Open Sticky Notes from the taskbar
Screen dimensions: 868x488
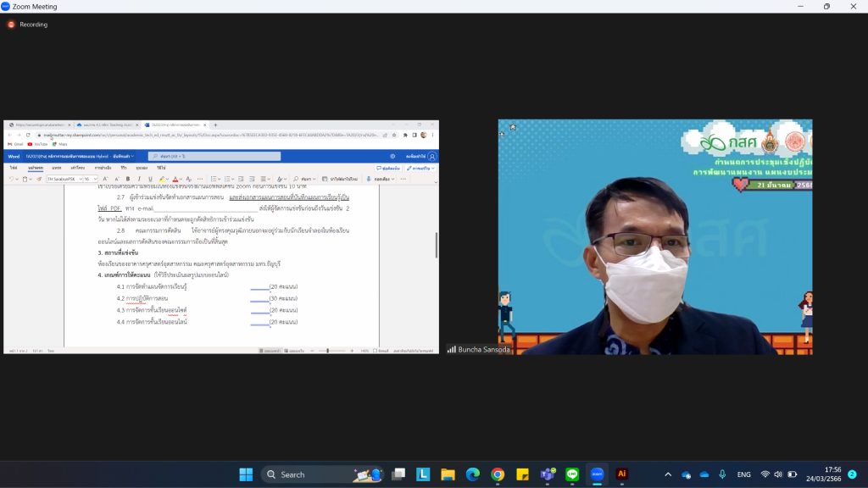coord(522,474)
